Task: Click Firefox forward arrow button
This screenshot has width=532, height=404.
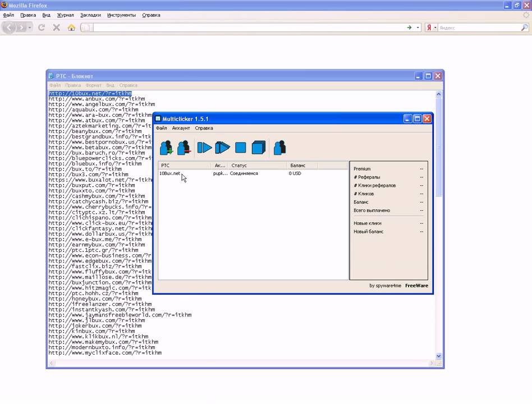Action: pos(21,27)
